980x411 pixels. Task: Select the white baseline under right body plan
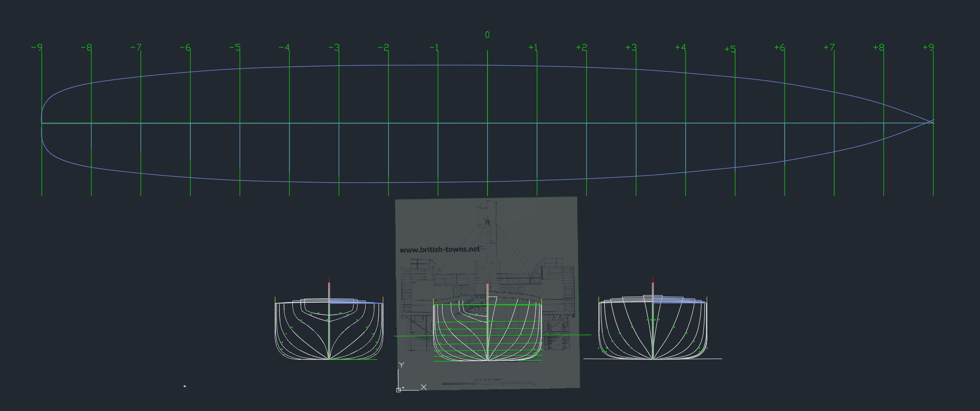click(x=652, y=359)
